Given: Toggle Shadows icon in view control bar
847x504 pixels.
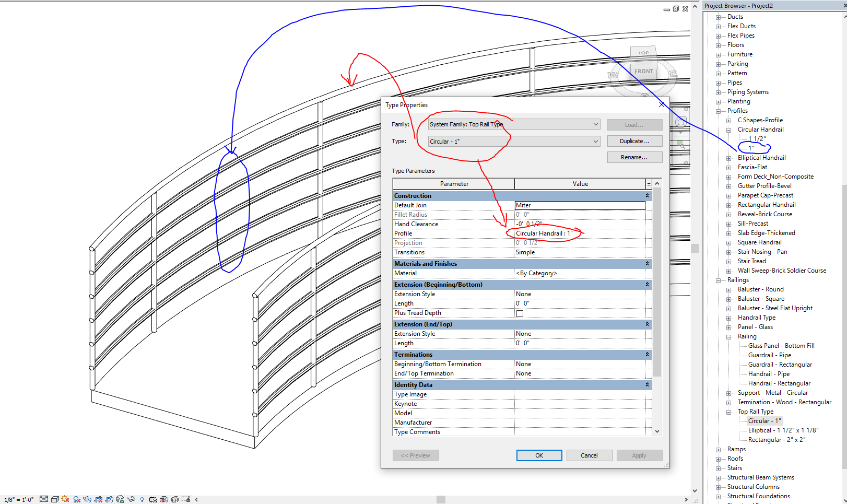Looking at the screenshot, I should click(77, 499).
